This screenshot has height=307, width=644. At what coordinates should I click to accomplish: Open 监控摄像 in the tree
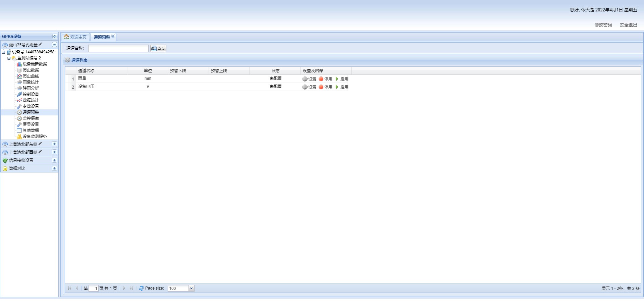(31, 118)
